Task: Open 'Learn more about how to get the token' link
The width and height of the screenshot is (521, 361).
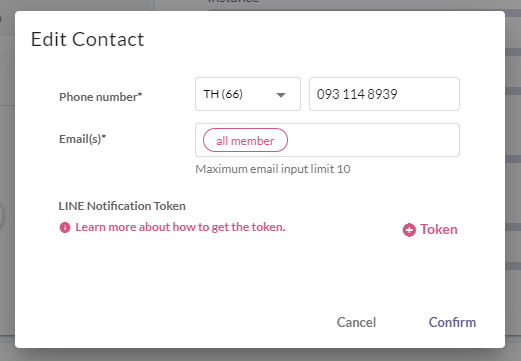Action: (180, 227)
